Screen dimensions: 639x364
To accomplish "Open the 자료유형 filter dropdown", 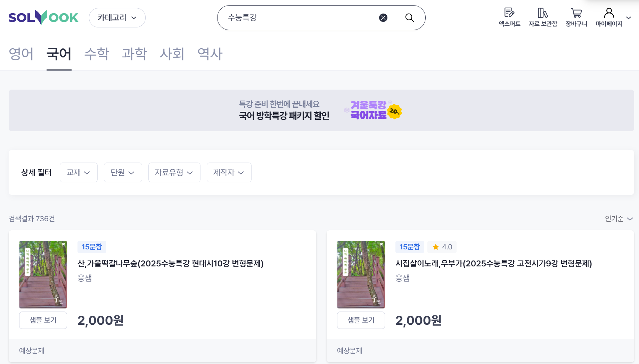I will (x=174, y=172).
